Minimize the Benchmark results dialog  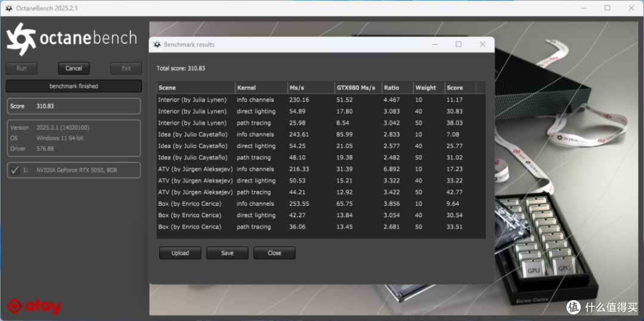(435, 44)
